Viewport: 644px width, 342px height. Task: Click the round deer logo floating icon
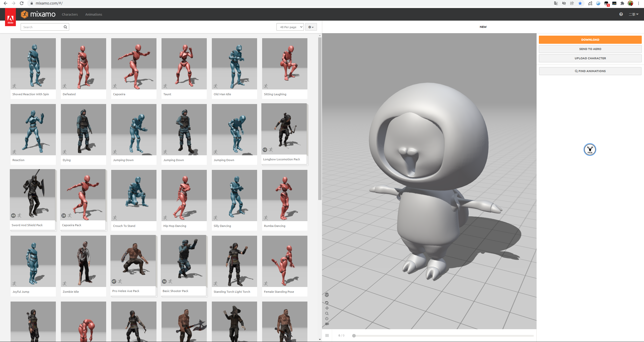(590, 150)
